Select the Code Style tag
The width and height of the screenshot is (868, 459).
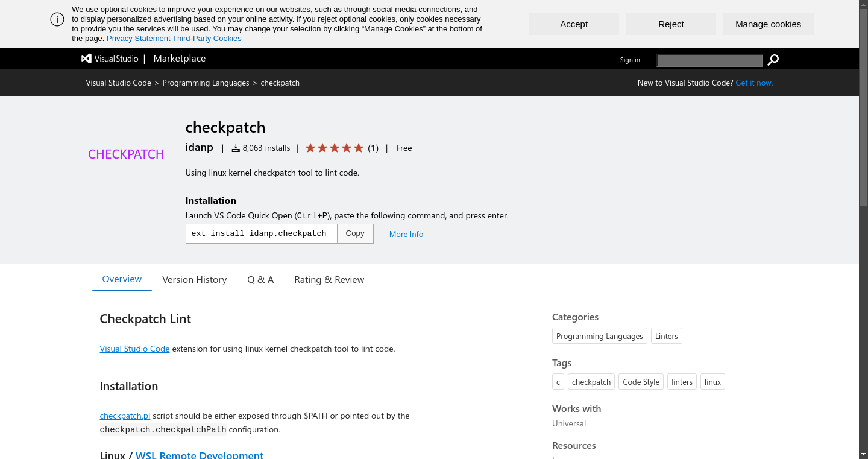coord(641,382)
